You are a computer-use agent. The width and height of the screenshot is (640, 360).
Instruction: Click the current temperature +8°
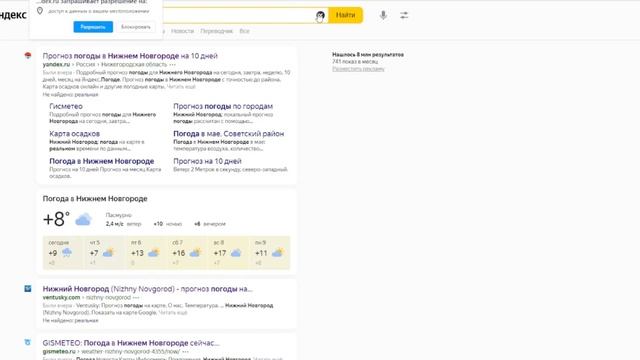click(x=56, y=219)
